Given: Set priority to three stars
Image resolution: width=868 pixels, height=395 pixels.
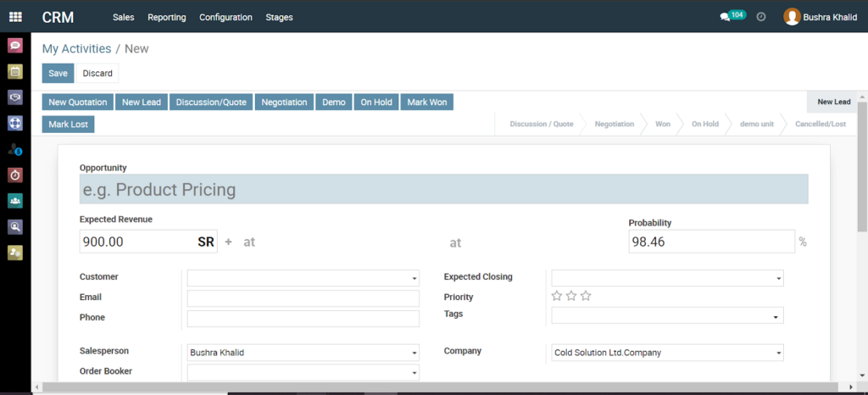Looking at the screenshot, I should [x=586, y=296].
